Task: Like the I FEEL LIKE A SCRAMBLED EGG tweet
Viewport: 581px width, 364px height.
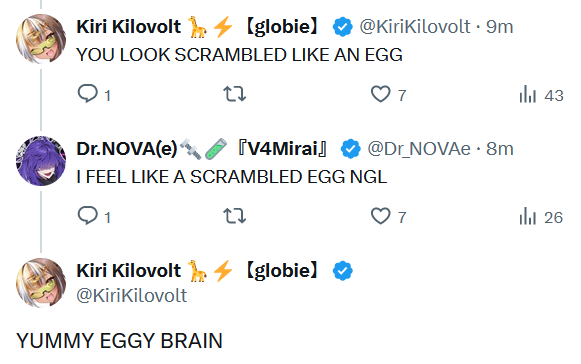Action: (389, 216)
